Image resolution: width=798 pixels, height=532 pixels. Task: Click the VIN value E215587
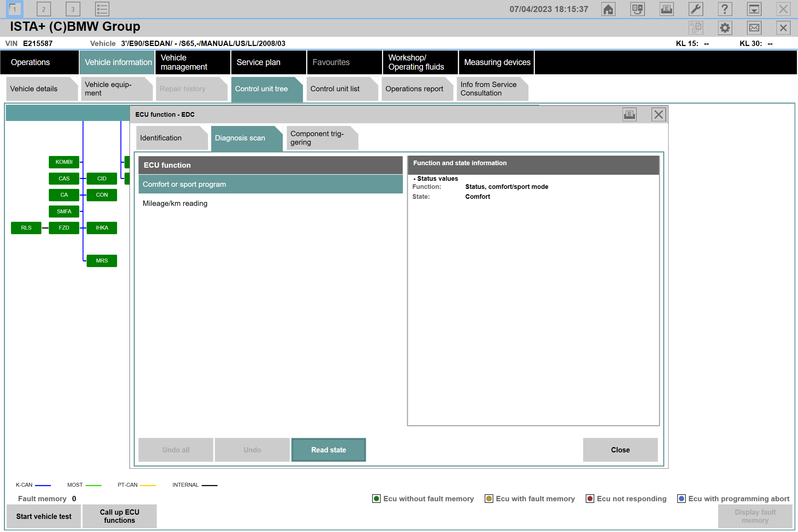click(38, 44)
